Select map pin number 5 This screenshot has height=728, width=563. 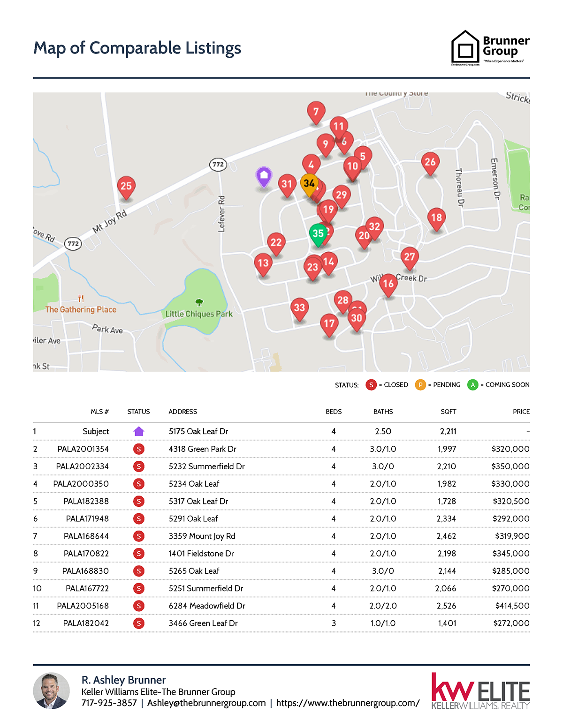click(x=363, y=157)
